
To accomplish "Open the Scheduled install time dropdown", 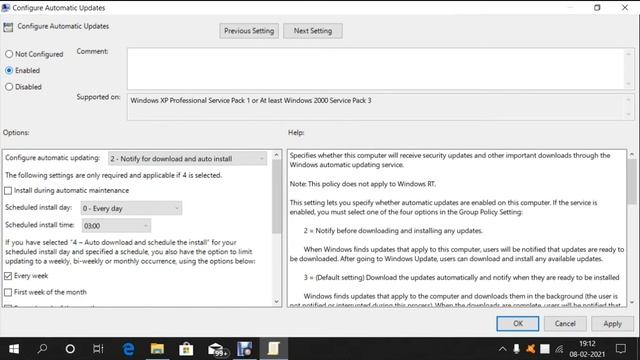I will pos(116,225).
